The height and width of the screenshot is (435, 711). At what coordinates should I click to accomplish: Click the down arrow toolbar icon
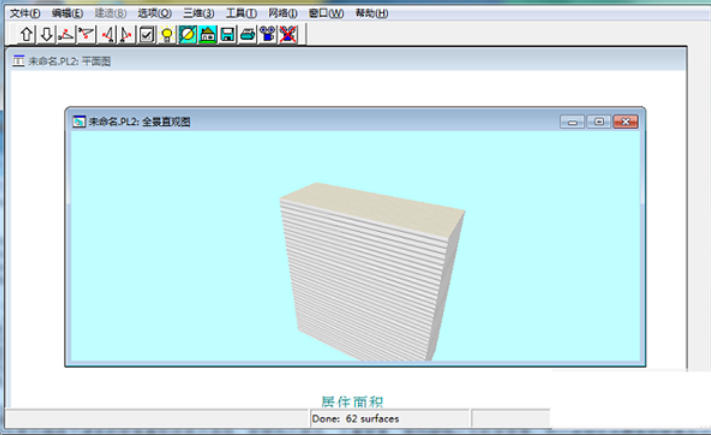tap(46, 34)
